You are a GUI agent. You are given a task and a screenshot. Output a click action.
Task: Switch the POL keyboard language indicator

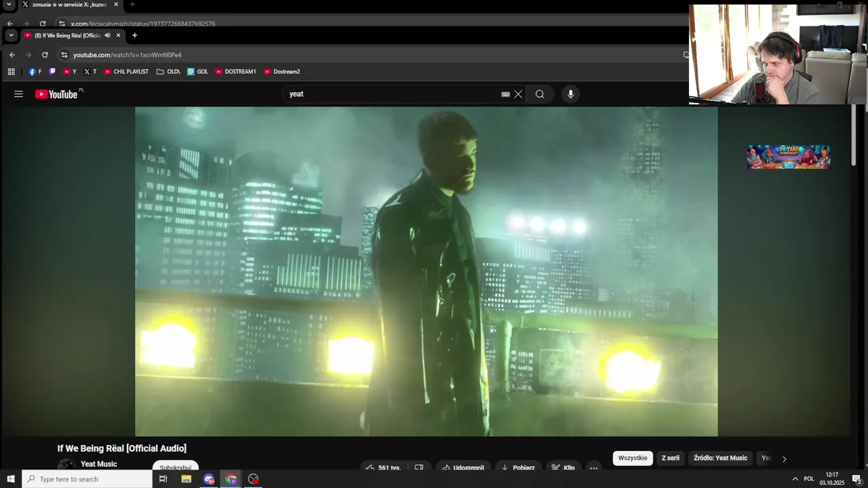point(808,479)
